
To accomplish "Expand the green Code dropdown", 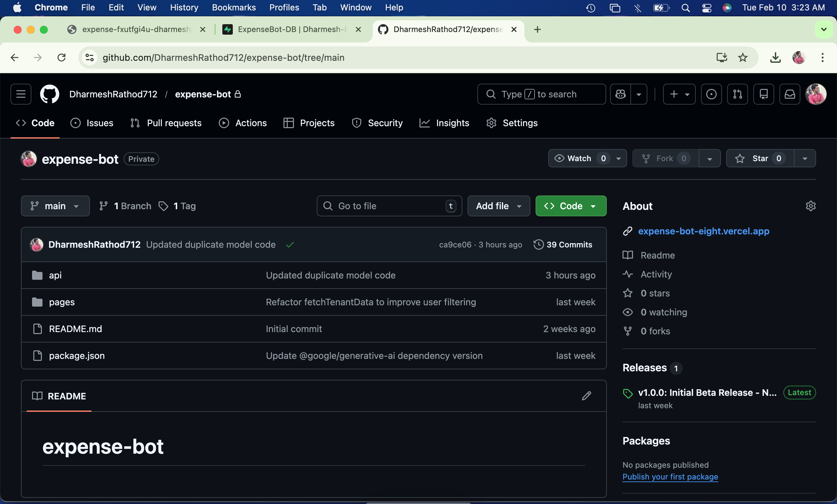I will (571, 206).
